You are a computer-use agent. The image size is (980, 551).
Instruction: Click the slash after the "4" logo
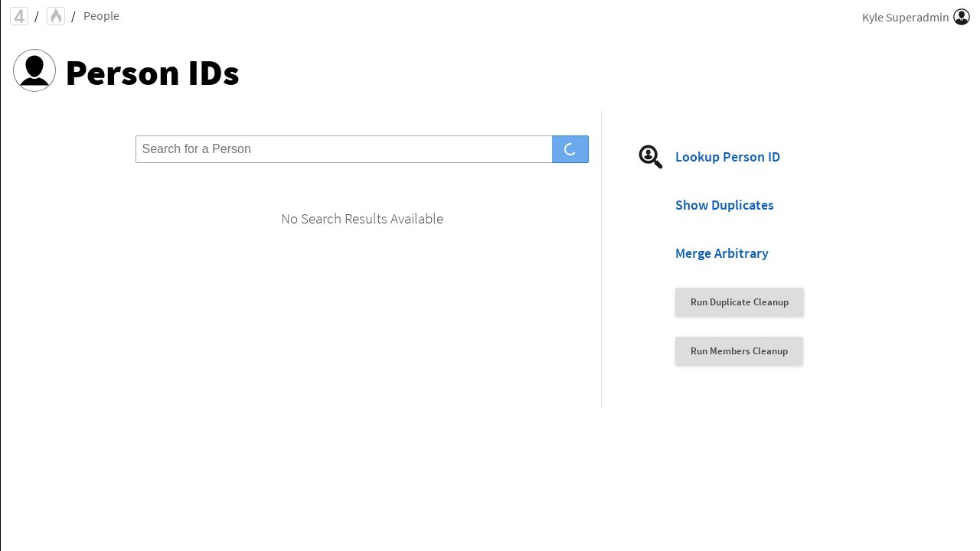click(37, 17)
